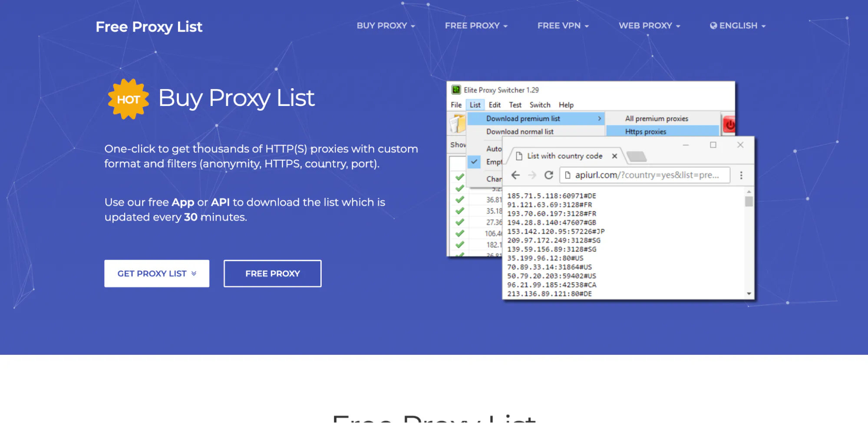Click proxy entry 153.142.120.95:57226#JP
Screen dimensions: 868x423
pyautogui.click(x=556, y=231)
